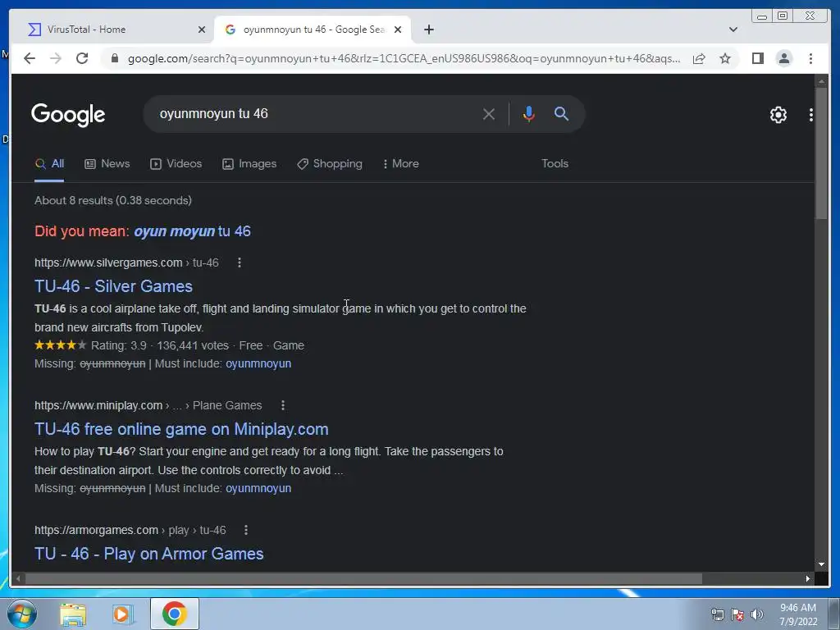
Task: Switch to Shopping results
Action: (330, 164)
